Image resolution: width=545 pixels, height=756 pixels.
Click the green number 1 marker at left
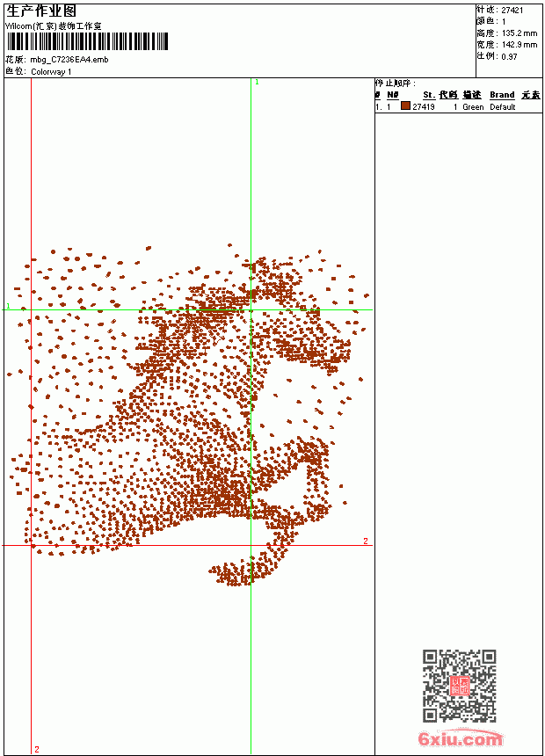click(8, 306)
